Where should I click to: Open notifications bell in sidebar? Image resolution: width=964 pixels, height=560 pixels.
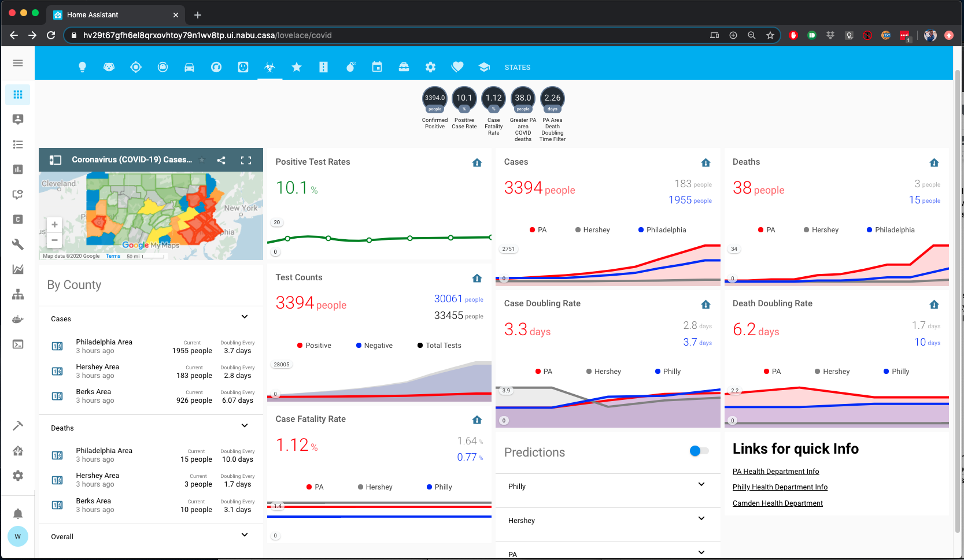18,513
